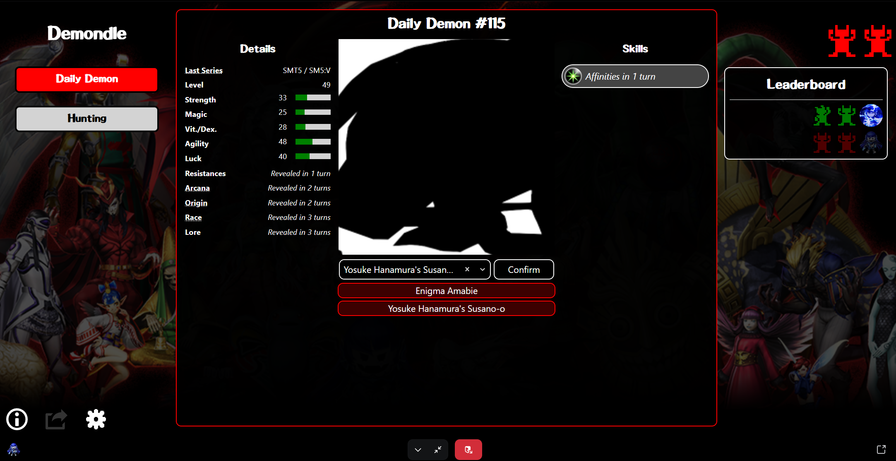
Task: Click the Luck stat bar
Action: pyautogui.click(x=313, y=157)
